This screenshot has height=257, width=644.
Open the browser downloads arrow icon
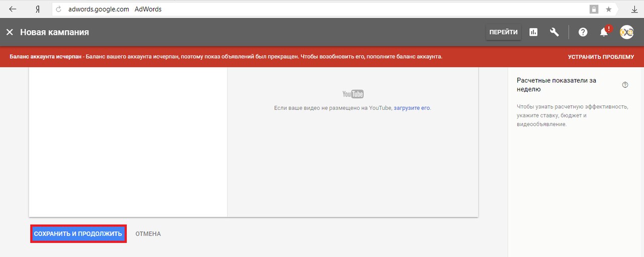point(634,10)
